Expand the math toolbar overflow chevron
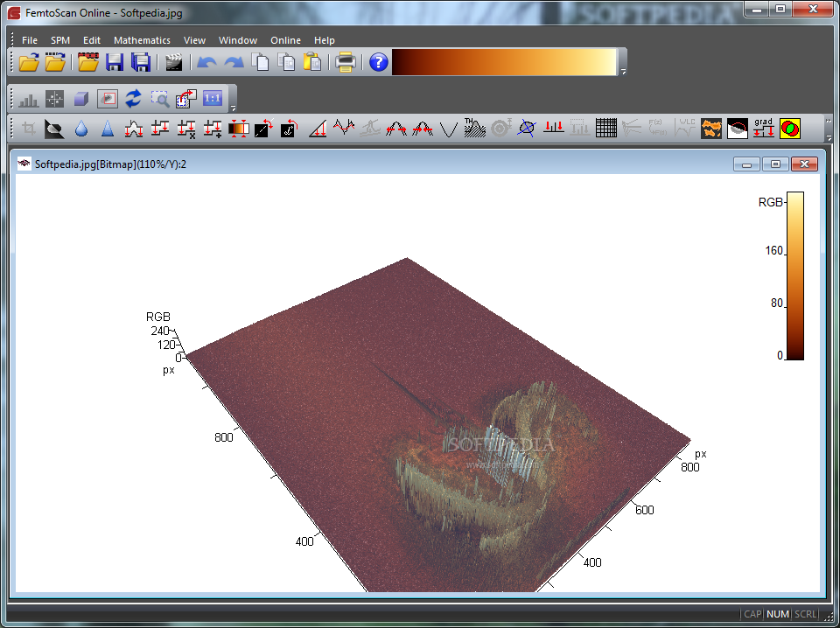 coord(829,121)
